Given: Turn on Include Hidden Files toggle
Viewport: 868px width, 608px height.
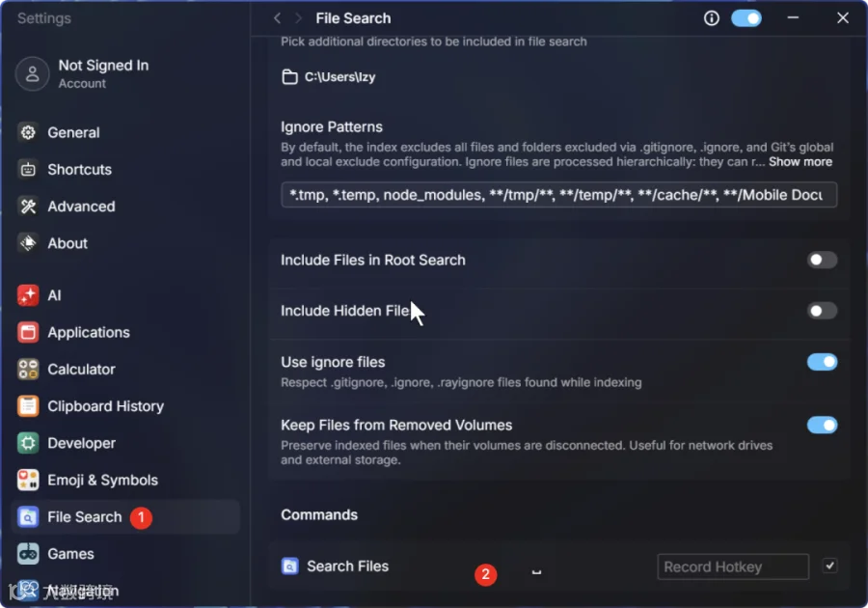Looking at the screenshot, I should [822, 311].
